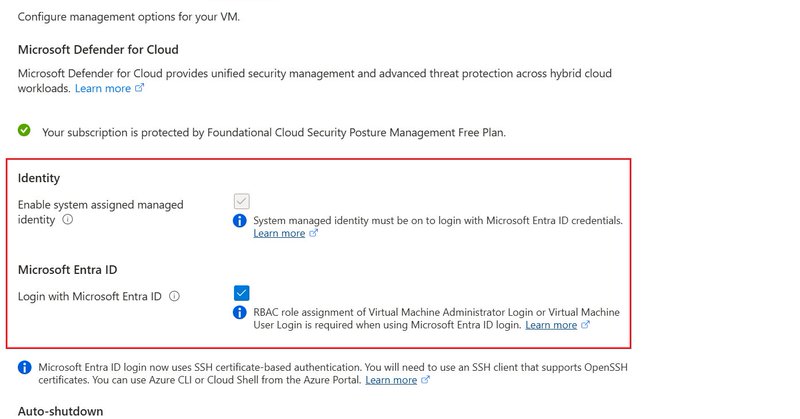Open Learn more about SSH certificate authentication
The height and width of the screenshot is (419, 800).
[391, 380]
